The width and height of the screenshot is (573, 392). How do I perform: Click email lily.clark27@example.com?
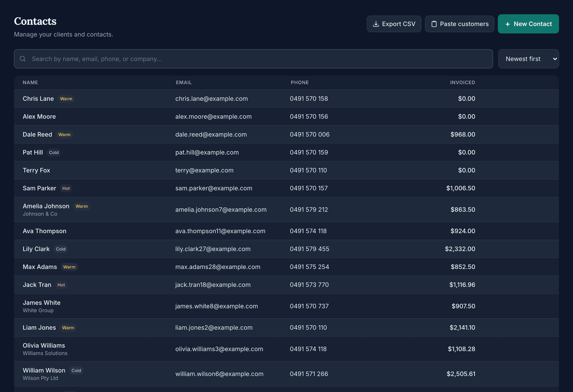[213, 249]
